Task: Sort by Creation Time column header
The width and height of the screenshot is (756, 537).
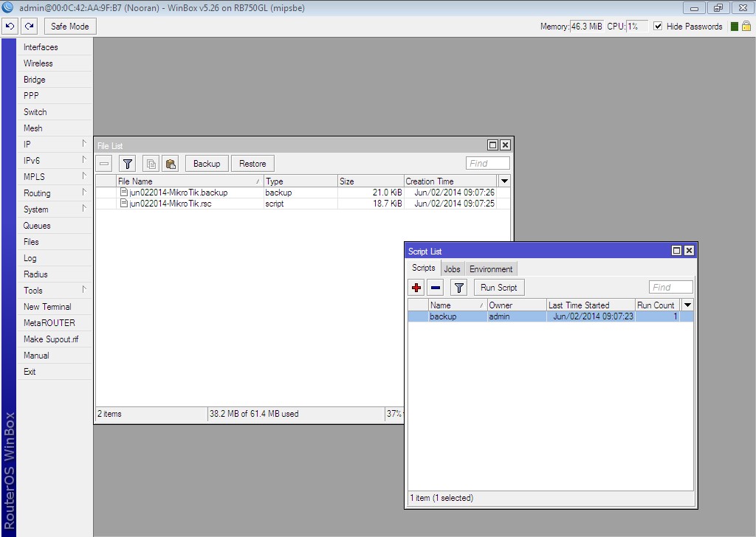Action: click(450, 181)
